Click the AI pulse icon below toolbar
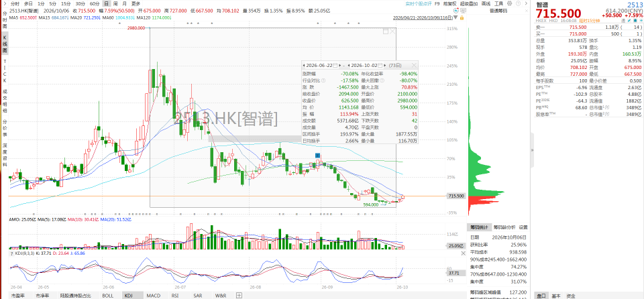The width and height of the screenshot is (644, 299). 456,11
